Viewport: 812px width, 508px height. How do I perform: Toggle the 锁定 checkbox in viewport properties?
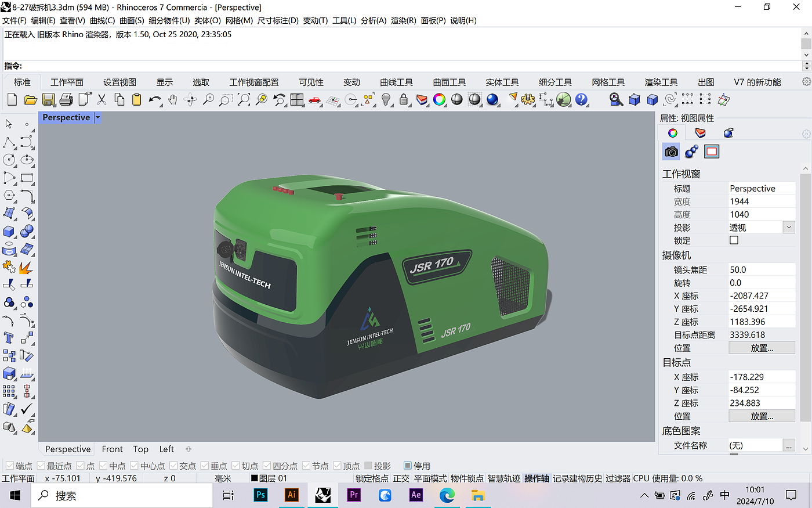734,240
